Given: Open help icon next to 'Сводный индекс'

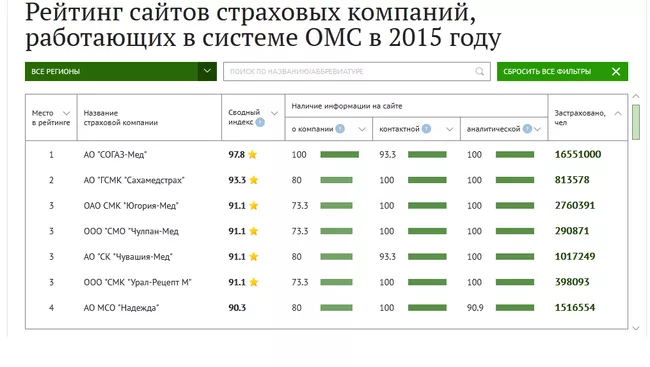Looking at the screenshot, I should (x=260, y=122).
